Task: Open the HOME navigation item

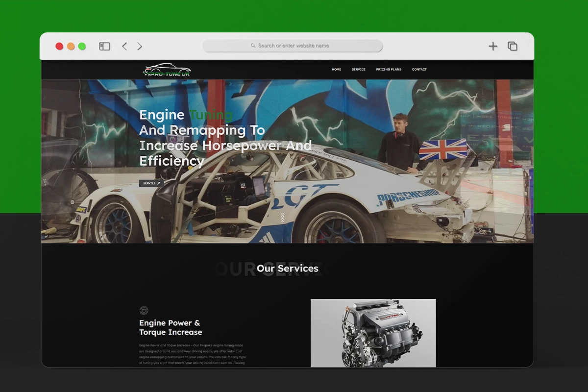Action: (x=336, y=70)
